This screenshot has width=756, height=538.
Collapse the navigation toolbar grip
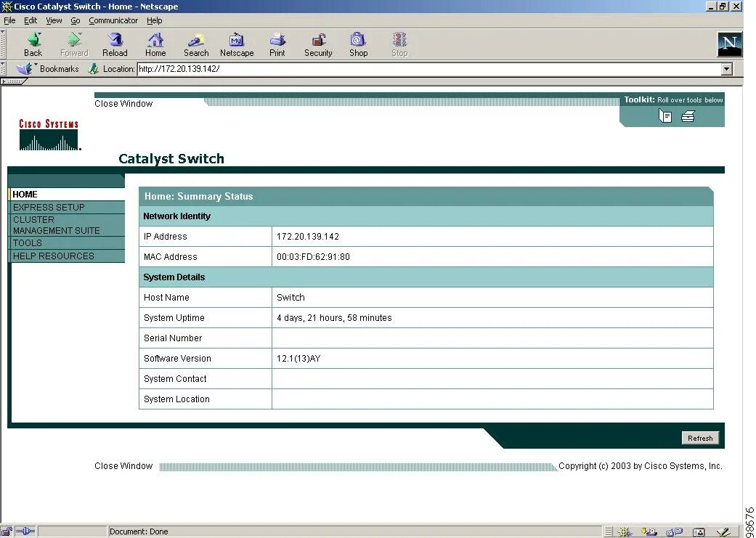(x=3, y=44)
